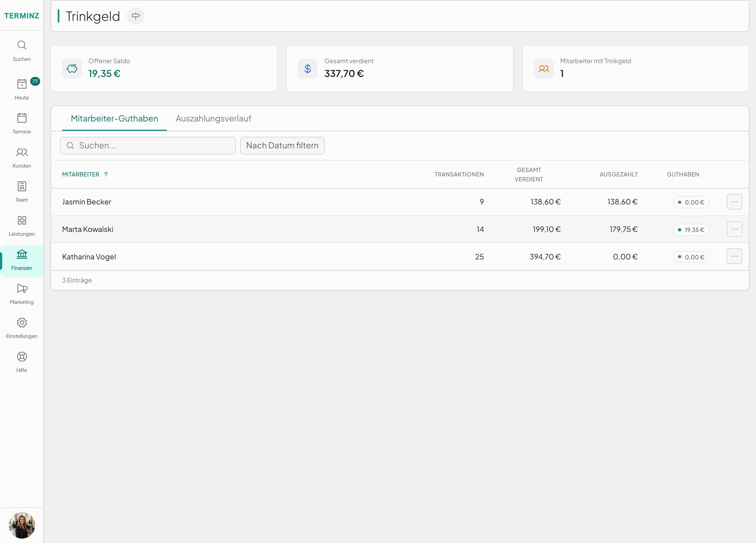This screenshot has height=543, width=756.
Task: Click 19,35 € Guthaben badge for Marta Kowalski
Action: click(x=691, y=229)
